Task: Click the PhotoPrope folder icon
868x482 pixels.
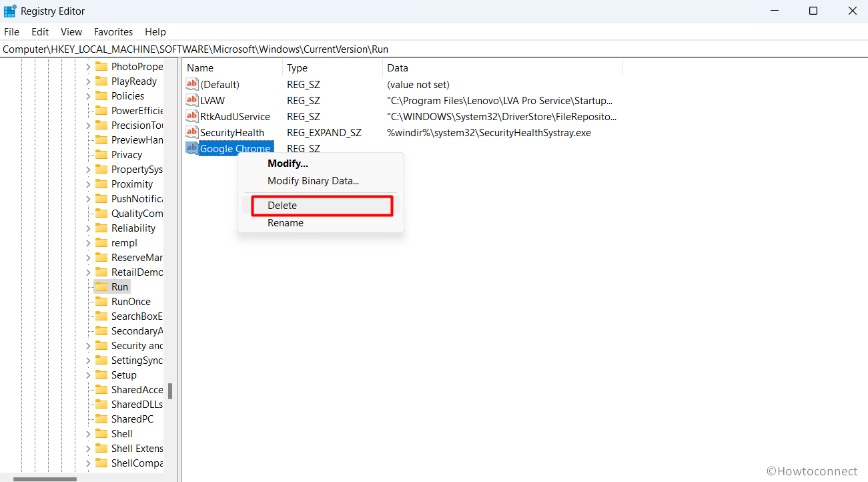Action: 101,66
